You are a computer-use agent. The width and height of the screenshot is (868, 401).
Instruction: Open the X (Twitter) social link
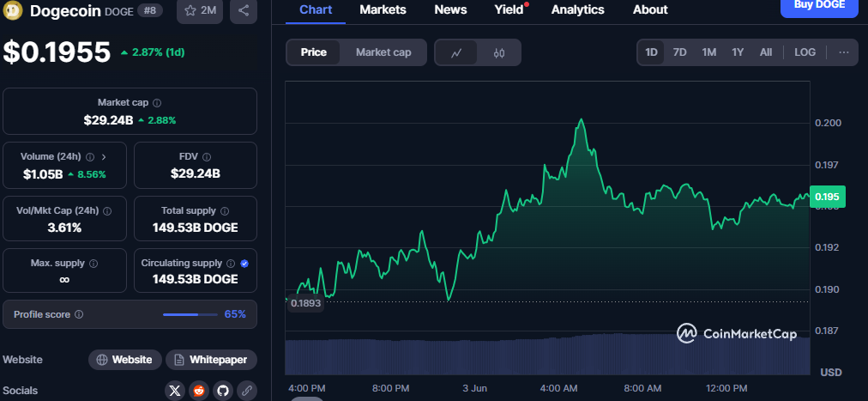(175, 391)
